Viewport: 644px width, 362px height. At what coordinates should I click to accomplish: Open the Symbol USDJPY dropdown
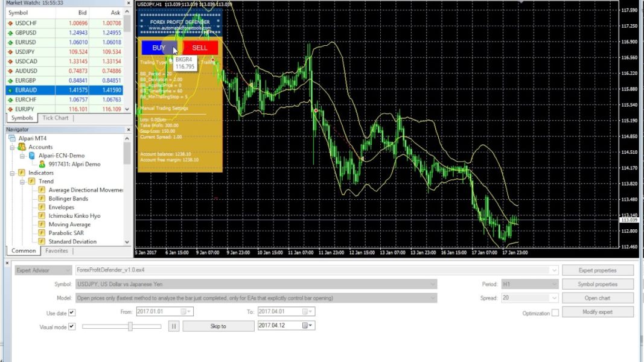(433, 284)
